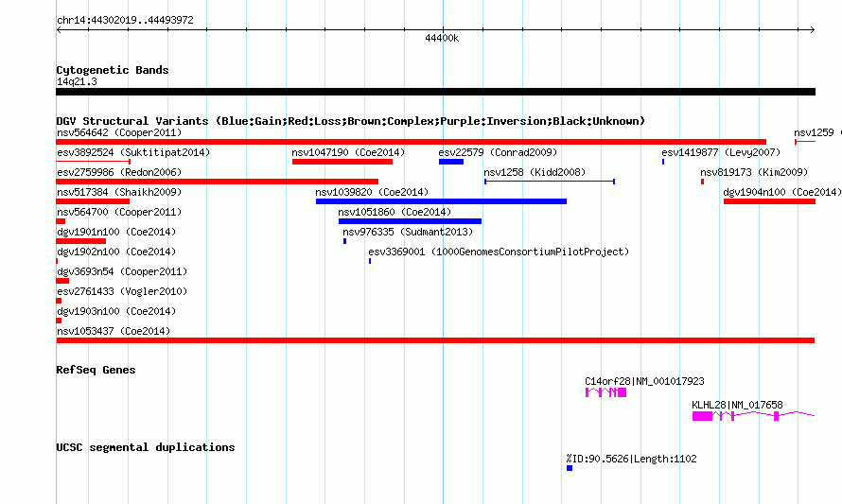
Task: Click the 14q21.3 cytogenetic band bar
Action: 435,92
